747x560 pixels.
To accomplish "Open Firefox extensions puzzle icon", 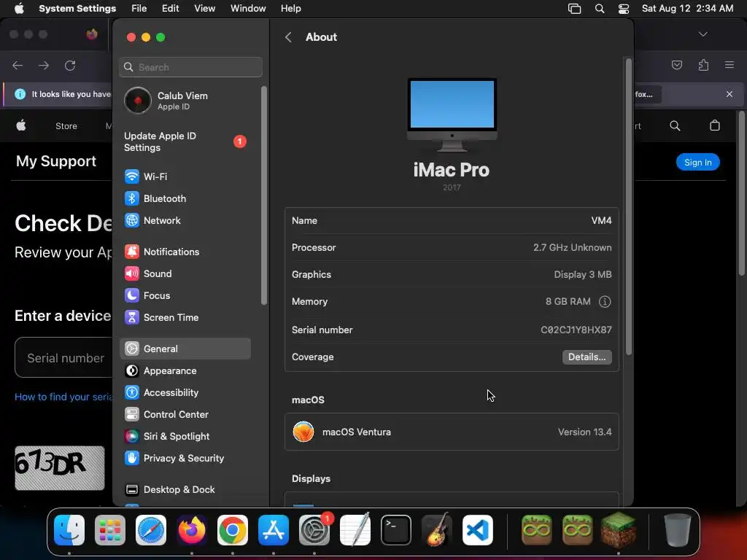I will coord(703,65).
